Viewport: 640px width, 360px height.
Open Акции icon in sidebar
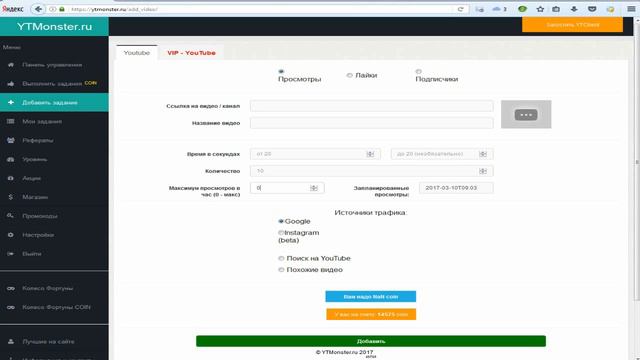tap(11, 178)
